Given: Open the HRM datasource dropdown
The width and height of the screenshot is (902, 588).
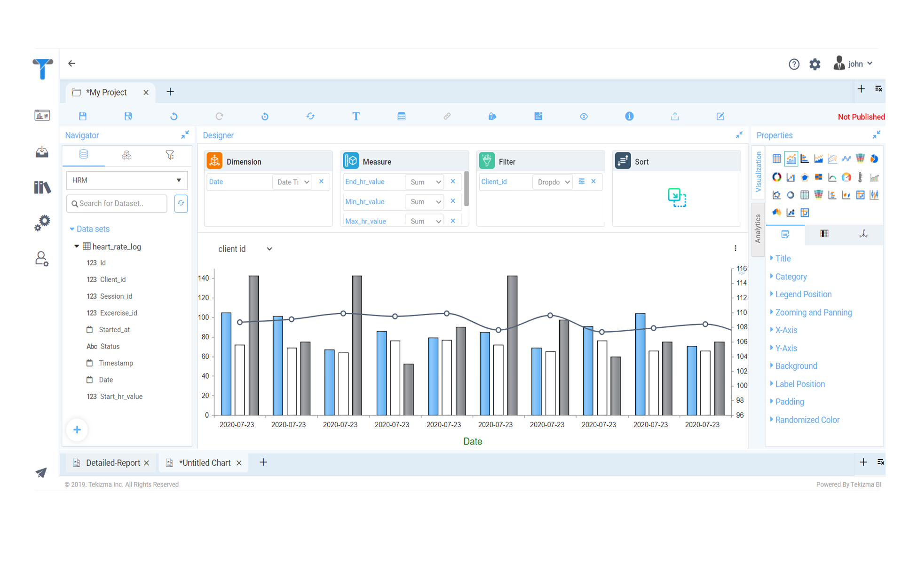Looking at the screenshot, I should [x=127, y=180].
